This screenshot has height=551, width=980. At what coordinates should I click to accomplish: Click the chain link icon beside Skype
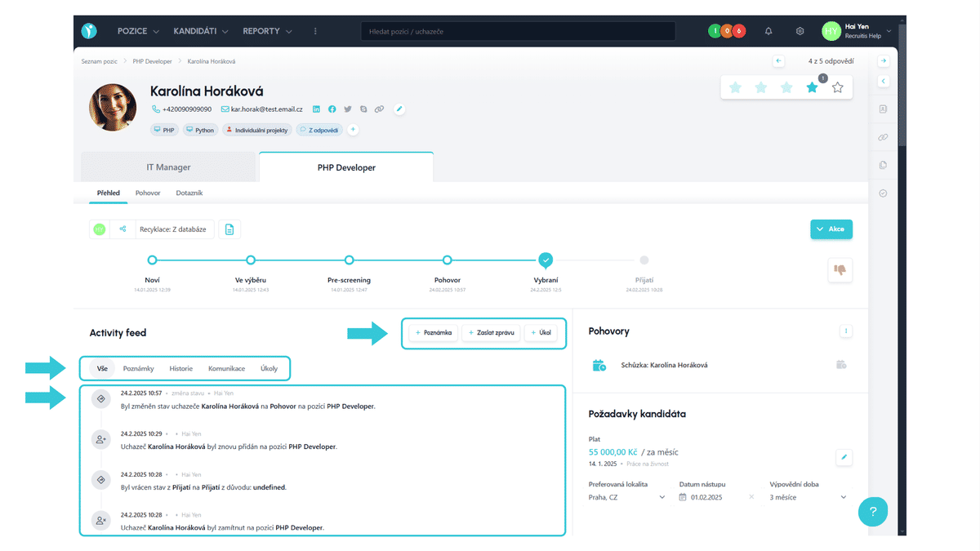click(379, 109)
